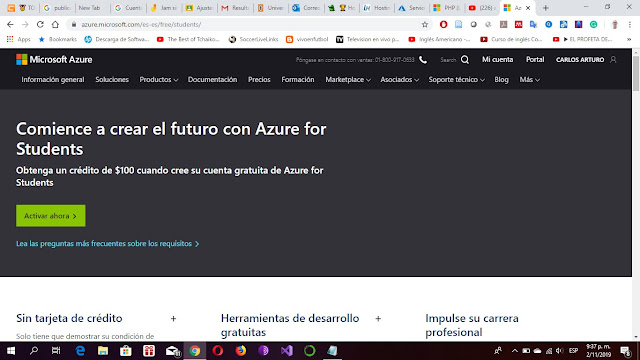Click the address bar URL
The image size is (640, 360).
tap(141, 24)
